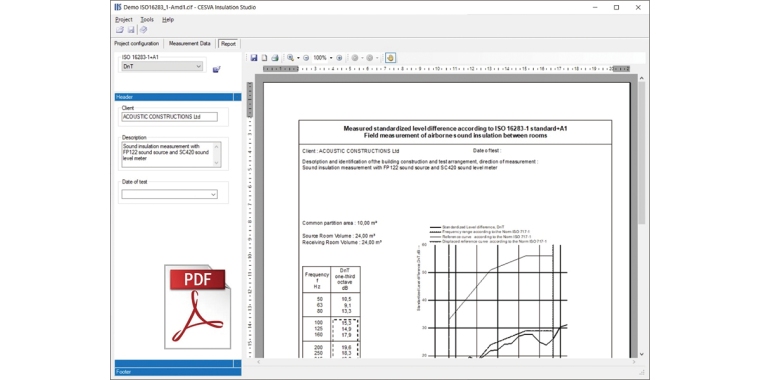Click the IIS application icon in title bar

pos(118,7)
